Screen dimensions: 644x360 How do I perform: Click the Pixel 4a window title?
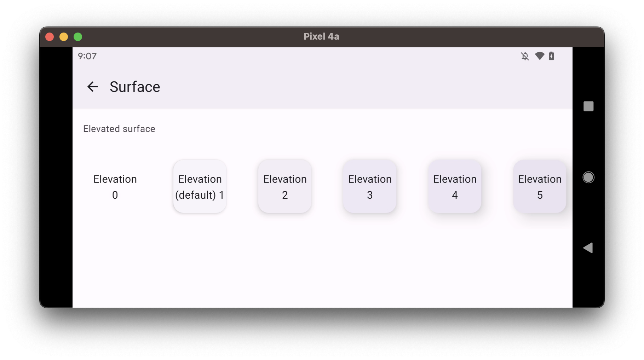[321, 36]
